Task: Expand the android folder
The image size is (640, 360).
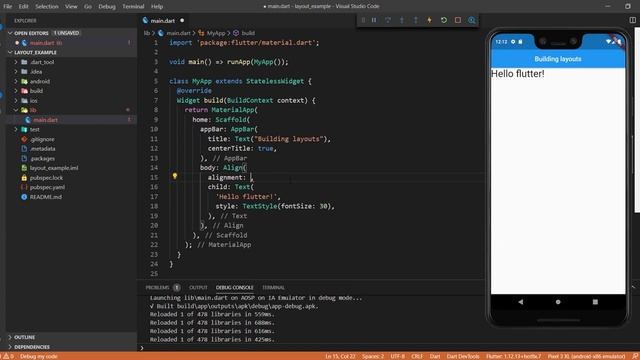Action: click(x=40, y=81)
